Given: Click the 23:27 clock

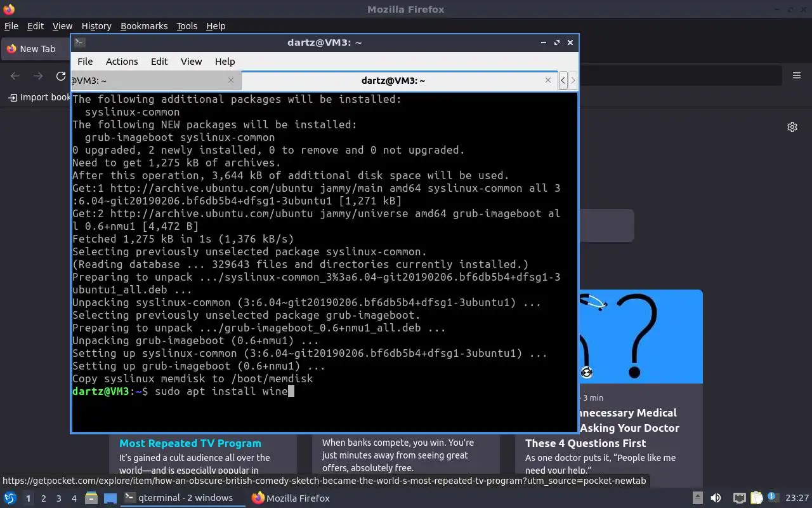Looking at the screenshot, I should click(x=797, y=498).
